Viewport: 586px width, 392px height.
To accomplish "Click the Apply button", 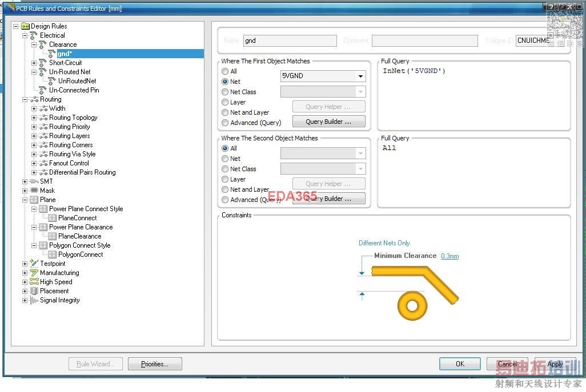I will (555, 364).
